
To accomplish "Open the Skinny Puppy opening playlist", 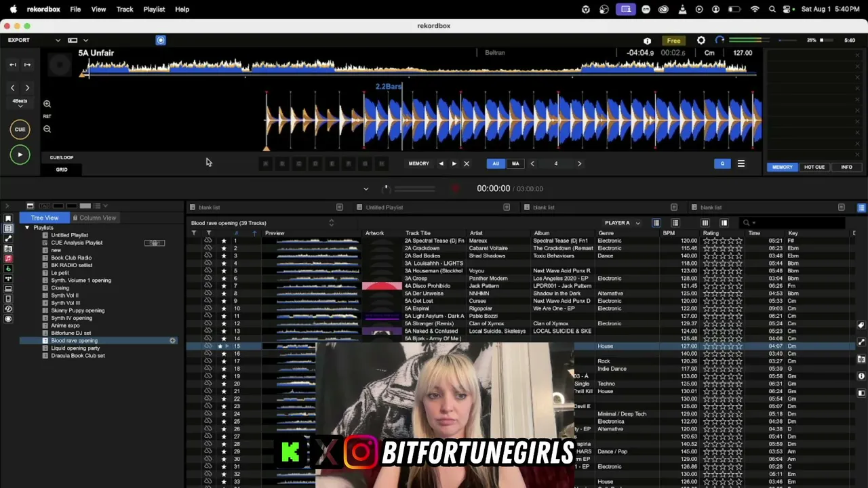I will click(78, 310).
